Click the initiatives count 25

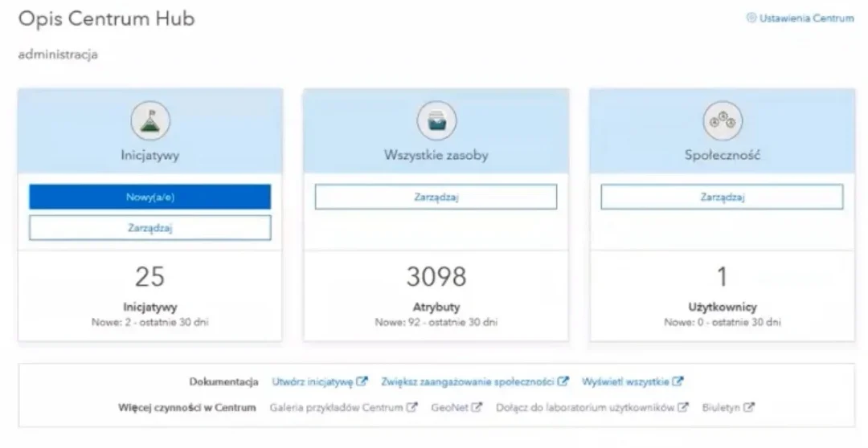[x=150, y=276]
